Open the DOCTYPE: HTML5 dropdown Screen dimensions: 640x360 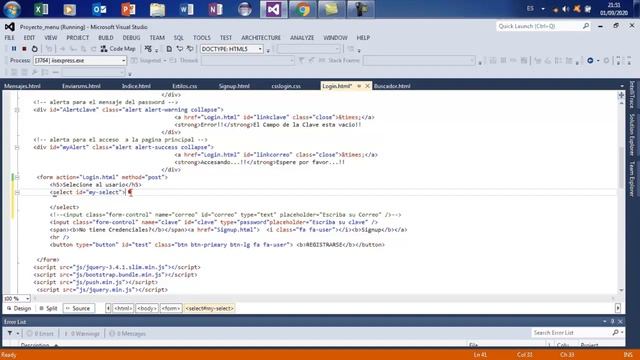click(260, 49)
